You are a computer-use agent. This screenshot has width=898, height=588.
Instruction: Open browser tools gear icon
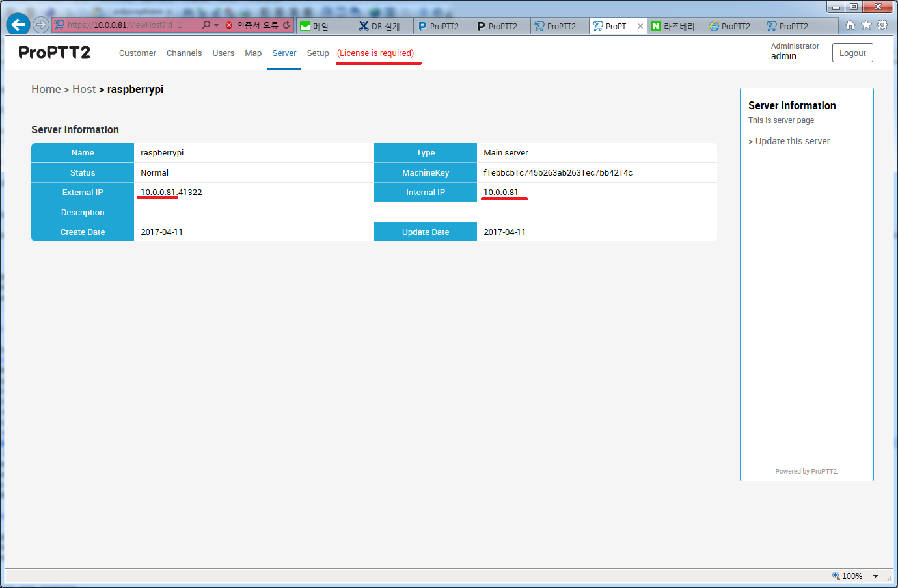click(882, 25)
